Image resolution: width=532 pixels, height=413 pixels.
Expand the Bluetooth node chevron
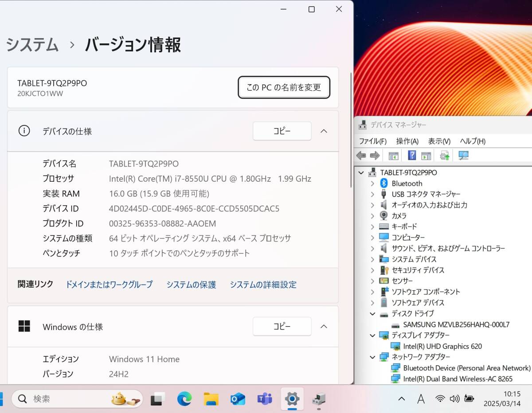(x=372, y=183)
